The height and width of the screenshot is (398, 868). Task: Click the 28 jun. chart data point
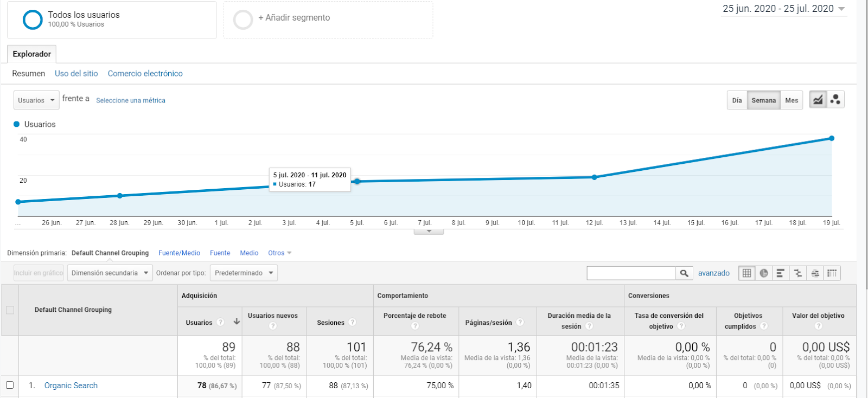[120, 196]
